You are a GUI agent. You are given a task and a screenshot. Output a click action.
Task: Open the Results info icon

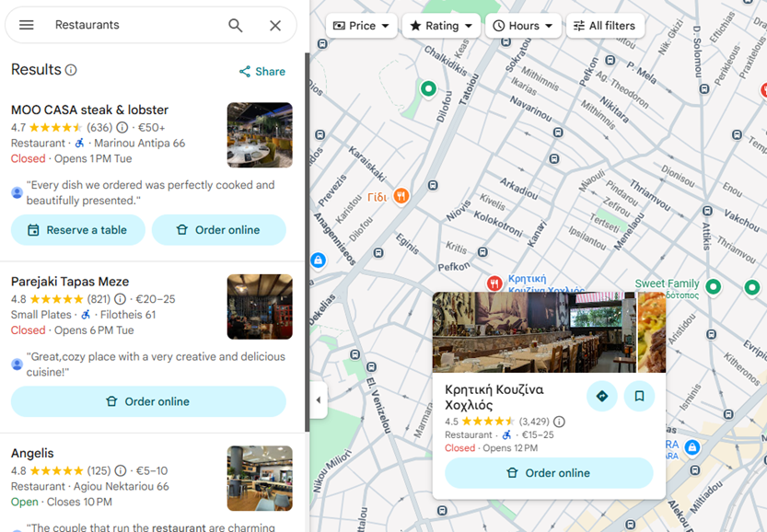[x=71, y=70]
